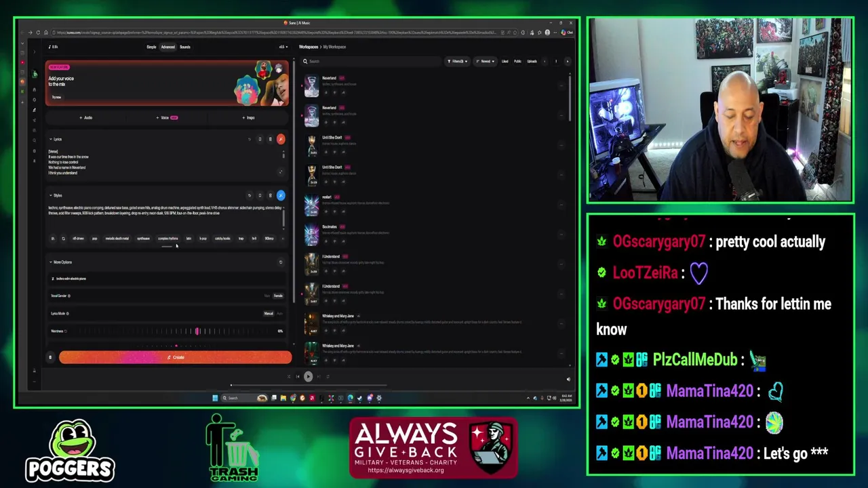Add the complex rhythms style tag
Viewport: 868px width, 488px height.
tap(168, 239)
